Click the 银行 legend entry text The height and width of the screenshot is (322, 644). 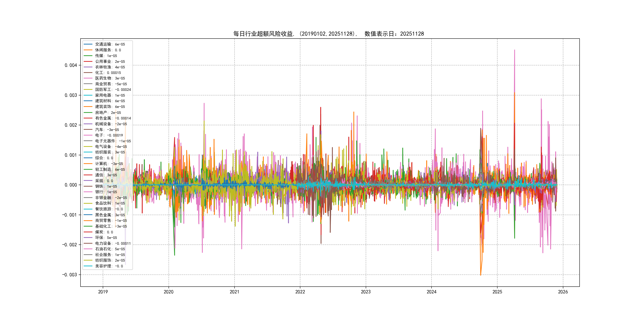[106, 192]
